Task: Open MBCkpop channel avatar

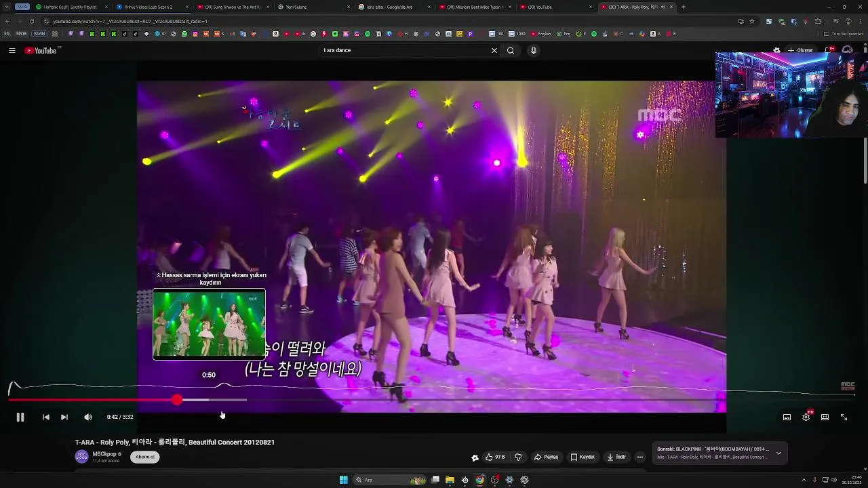Action: tap(81, 457)
